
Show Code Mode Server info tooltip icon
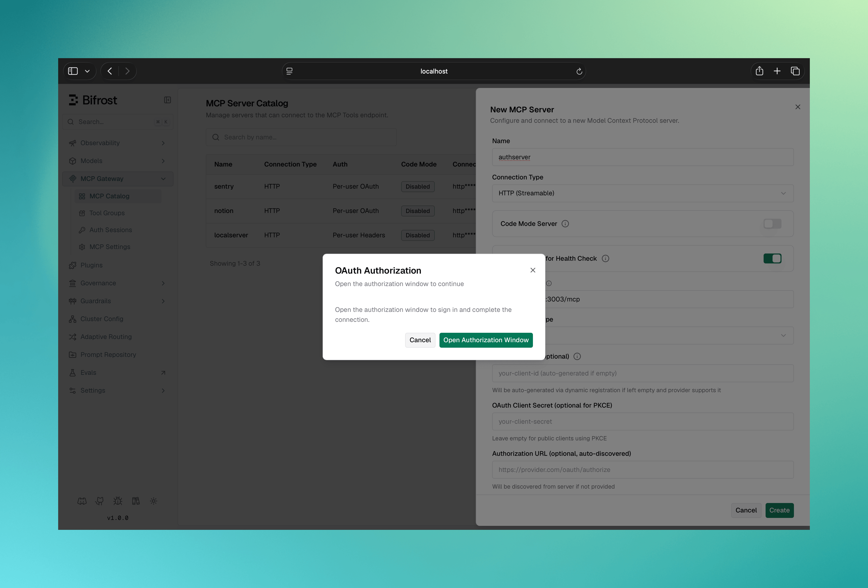click(565, 224)
